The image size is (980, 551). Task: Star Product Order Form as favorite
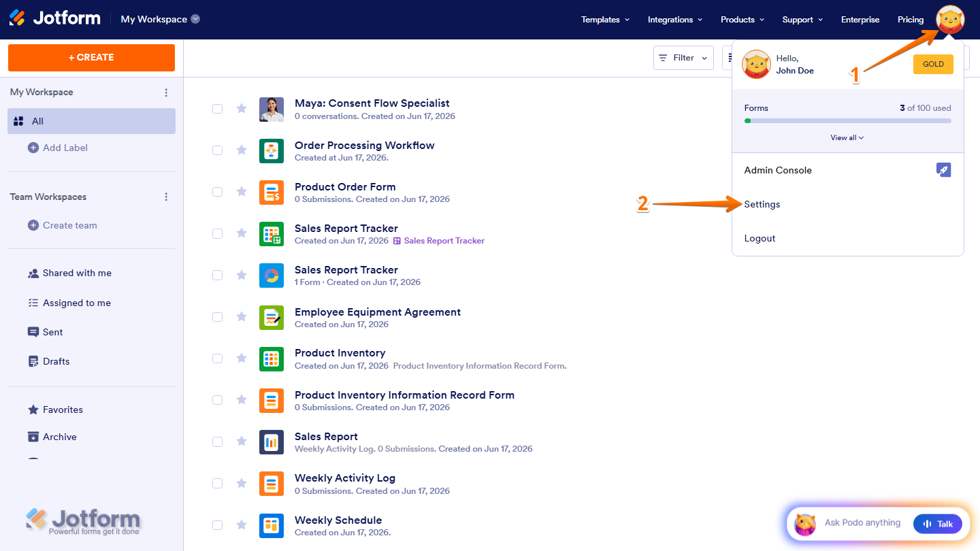[241, 191]
